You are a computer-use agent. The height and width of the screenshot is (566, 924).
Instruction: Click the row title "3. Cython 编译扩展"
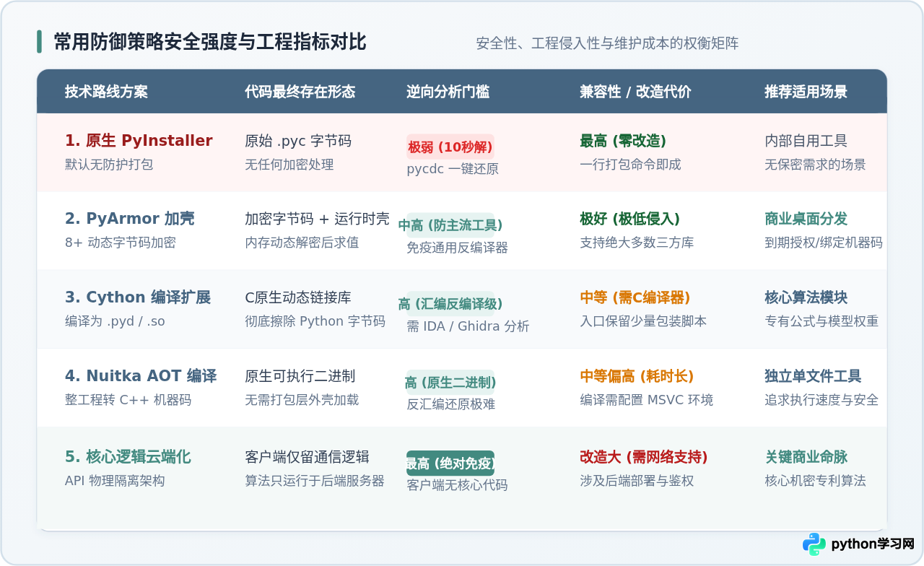tap(138, 297)
